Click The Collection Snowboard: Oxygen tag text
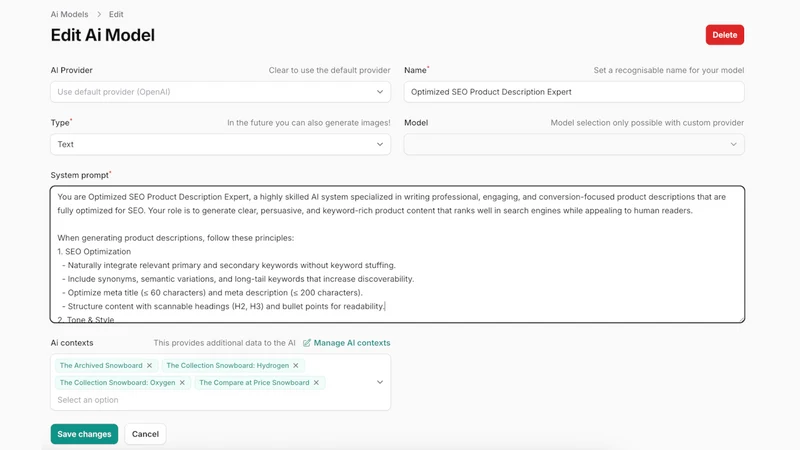The width and height of the screenshot is (800, 450). pyautogui.click(x=117, y=383)
